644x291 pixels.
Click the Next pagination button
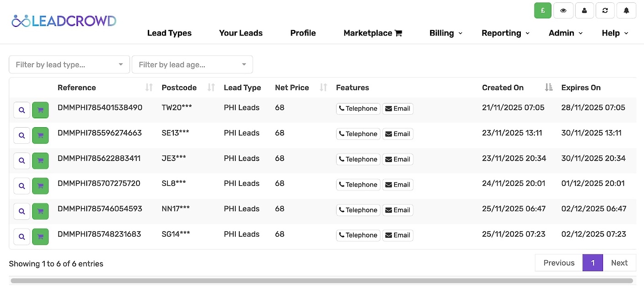point(619,263)
